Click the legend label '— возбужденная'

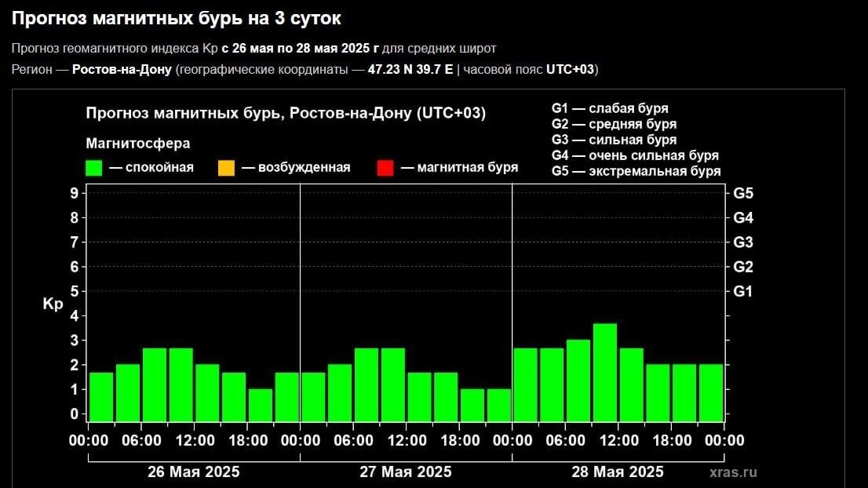point(296,168)
